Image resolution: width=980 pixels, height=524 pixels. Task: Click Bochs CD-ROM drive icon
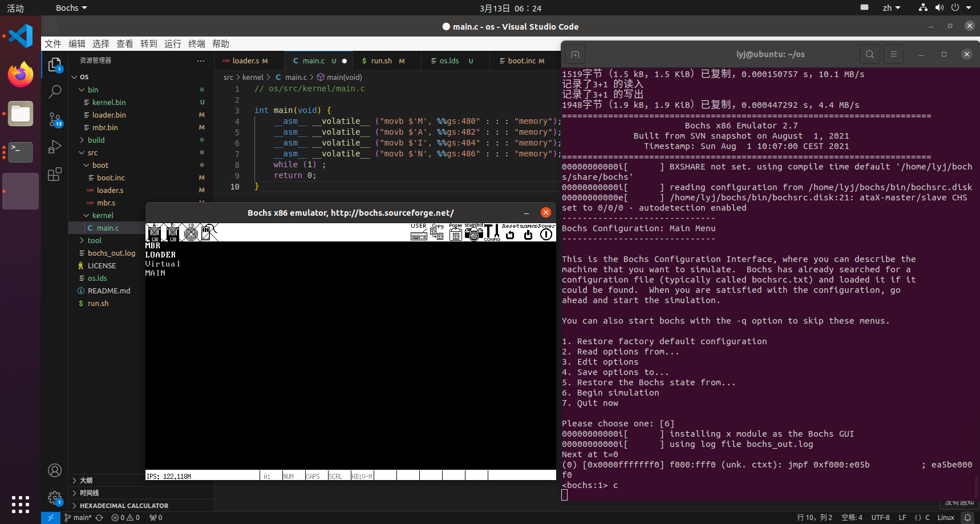tap(191, 232)
